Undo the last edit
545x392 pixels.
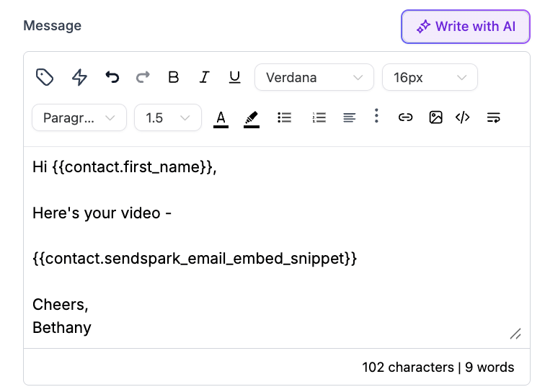tap(112, 77)
